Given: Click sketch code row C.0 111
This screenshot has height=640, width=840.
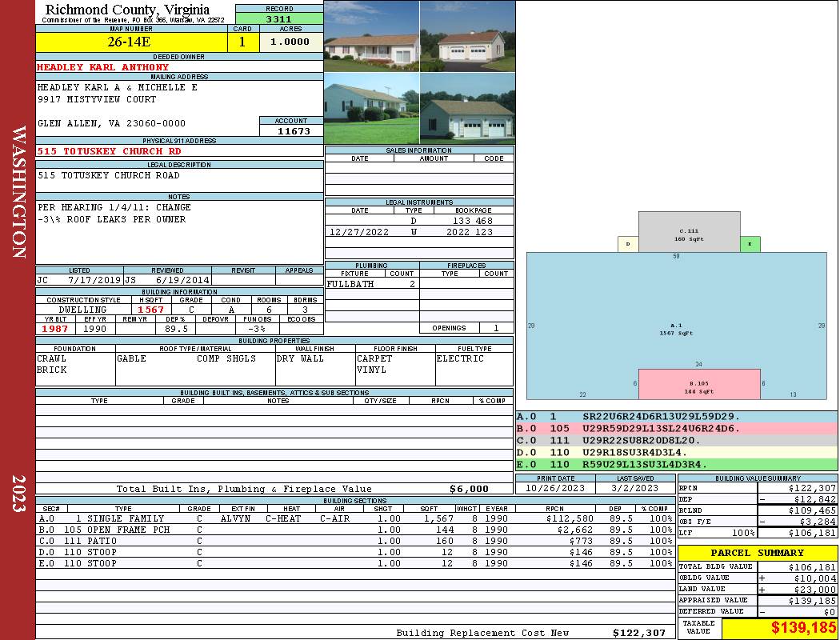Looking at the screenshot, I should point(677,440).
